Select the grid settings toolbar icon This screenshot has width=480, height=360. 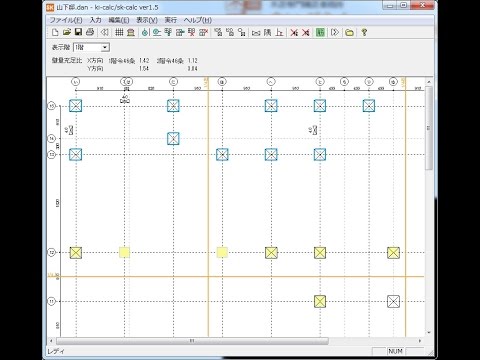[x=119, y=32]
